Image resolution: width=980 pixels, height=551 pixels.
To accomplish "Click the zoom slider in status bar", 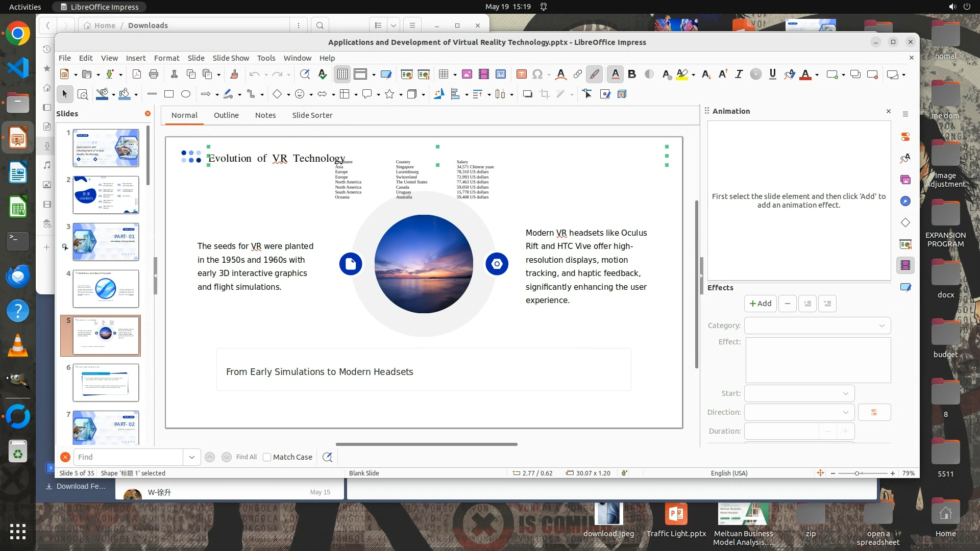I will 857,473.
